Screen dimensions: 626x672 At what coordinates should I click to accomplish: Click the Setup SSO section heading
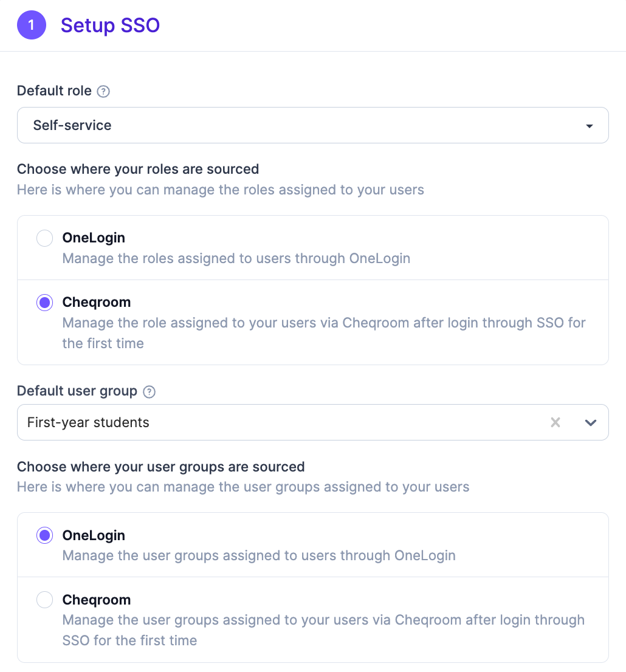click(110, 26)
